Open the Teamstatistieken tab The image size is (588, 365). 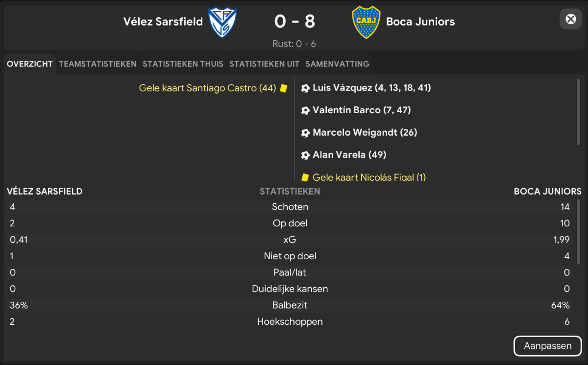point(98,64)
